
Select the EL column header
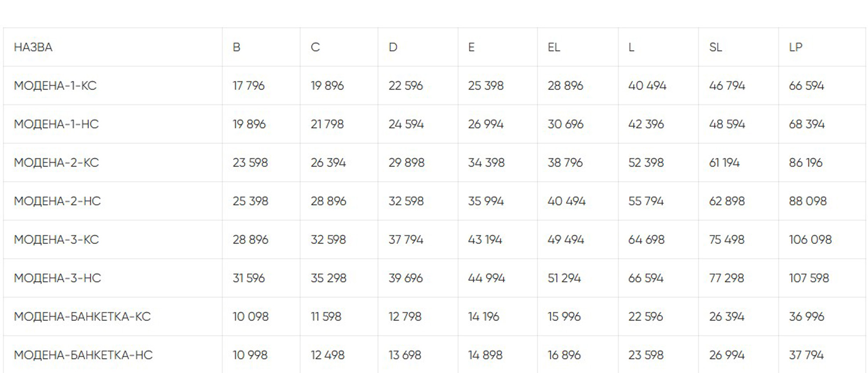point(553,47)
